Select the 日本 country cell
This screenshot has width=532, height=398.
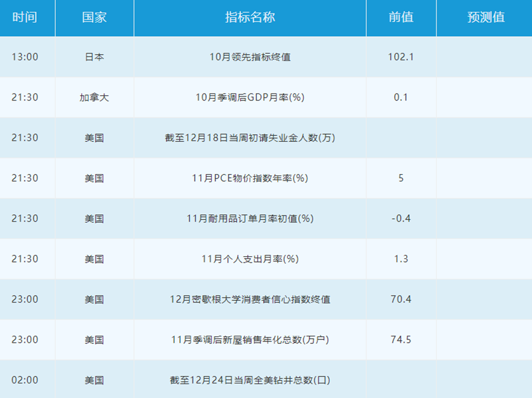tap(94, 57)
